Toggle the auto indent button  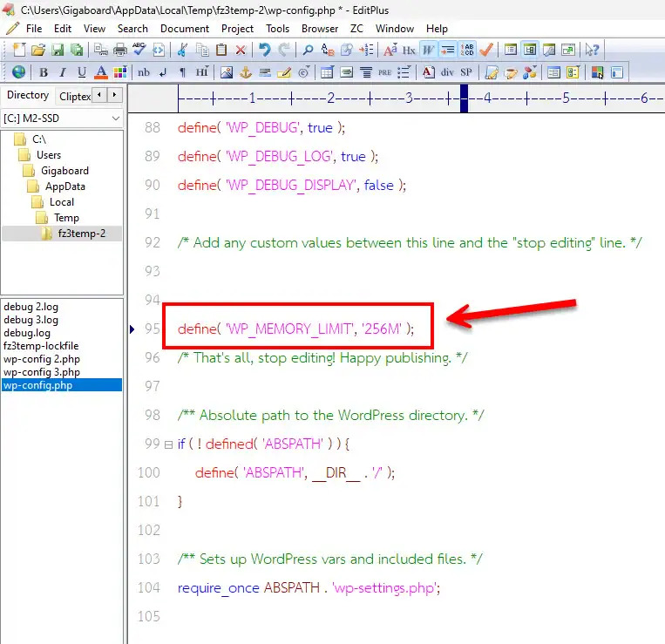pyautogui.click(x=447, y=50)
